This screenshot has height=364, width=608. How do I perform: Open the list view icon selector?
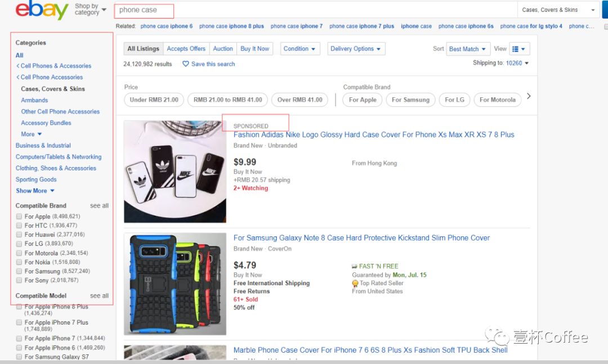(518, 49)
